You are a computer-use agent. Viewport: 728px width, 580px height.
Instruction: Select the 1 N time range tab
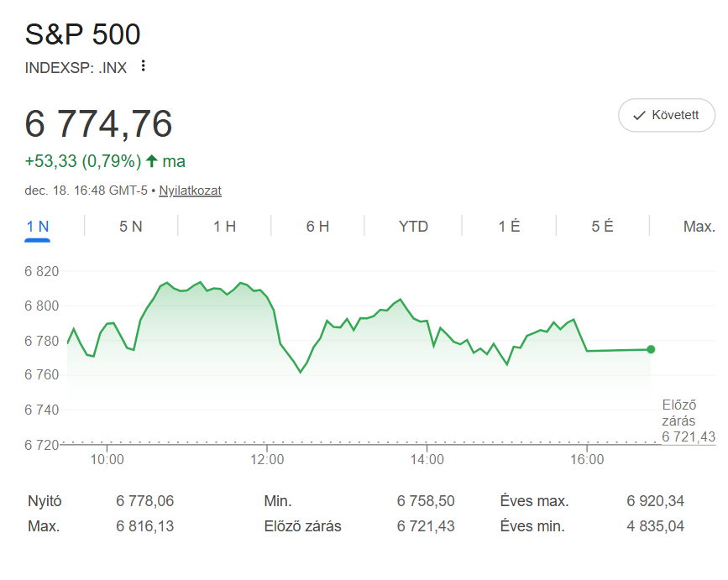tap(38, 227)
